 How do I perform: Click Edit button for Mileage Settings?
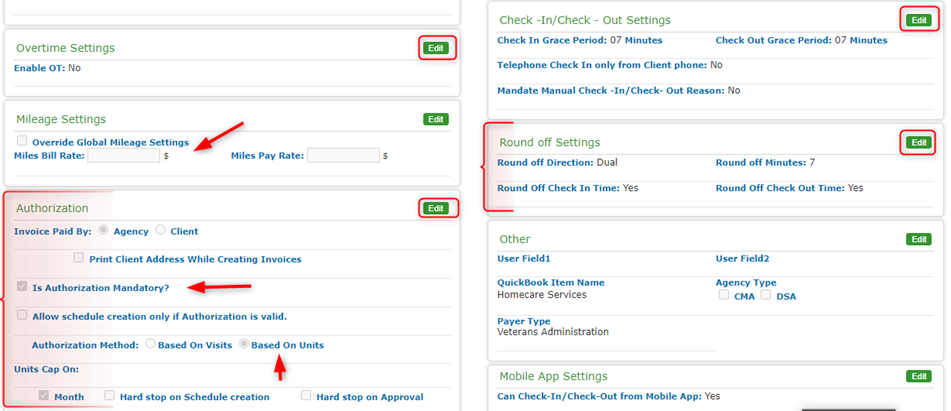435,119
